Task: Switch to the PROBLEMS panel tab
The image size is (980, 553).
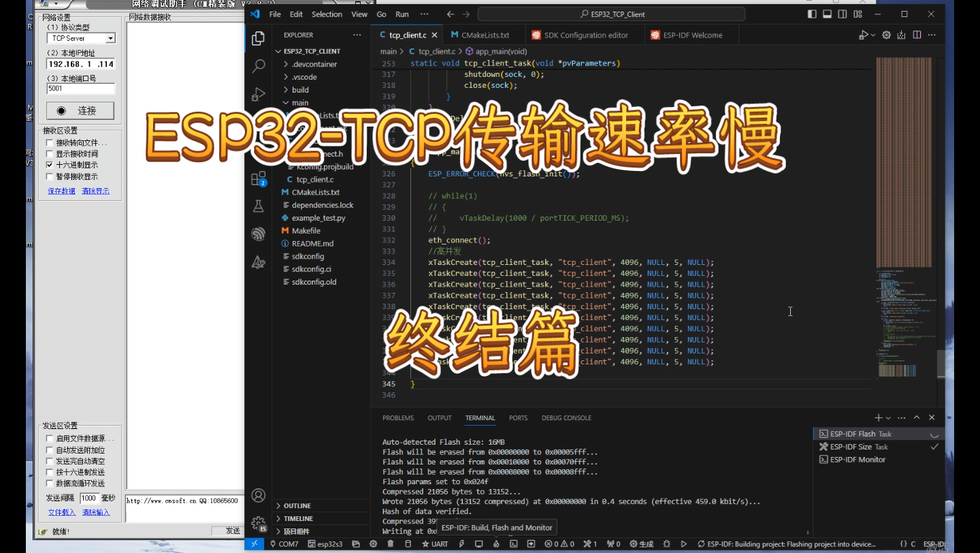Action: (x=398, y=418)
